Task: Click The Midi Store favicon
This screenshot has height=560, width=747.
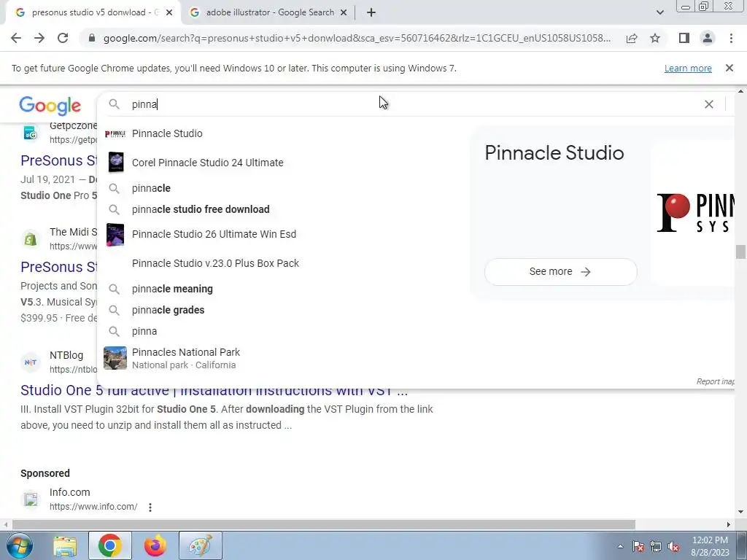Action: pos(31,239)
